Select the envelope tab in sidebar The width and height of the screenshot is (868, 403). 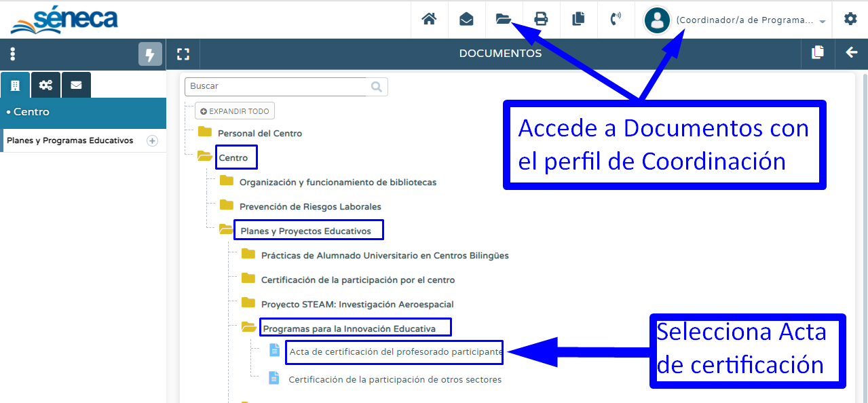click(76, 85)
